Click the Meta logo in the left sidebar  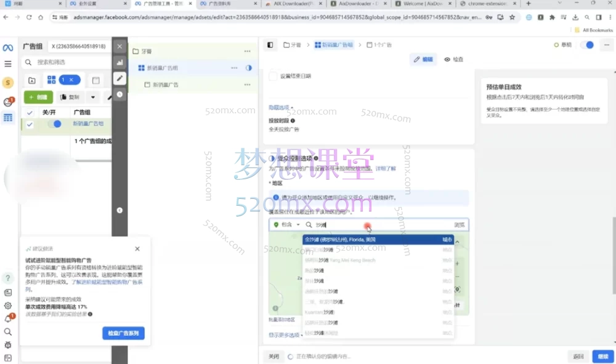(7, 47)
